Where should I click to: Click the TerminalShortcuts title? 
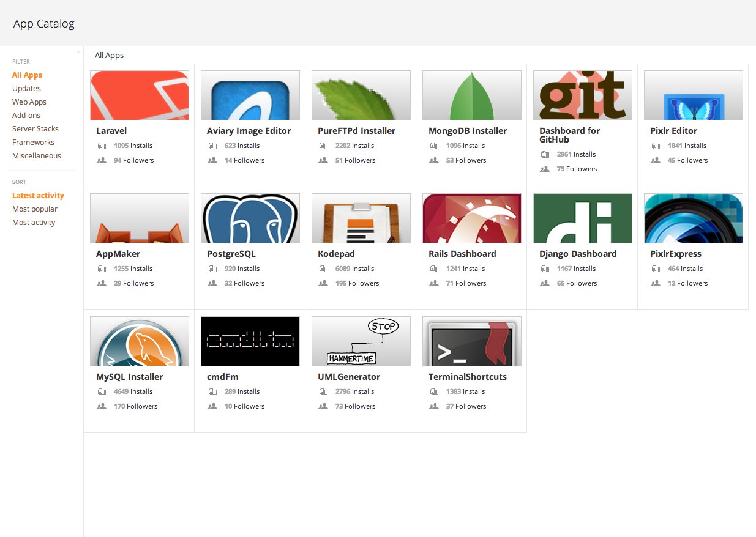pyautogui.click(x=468, y=377)
